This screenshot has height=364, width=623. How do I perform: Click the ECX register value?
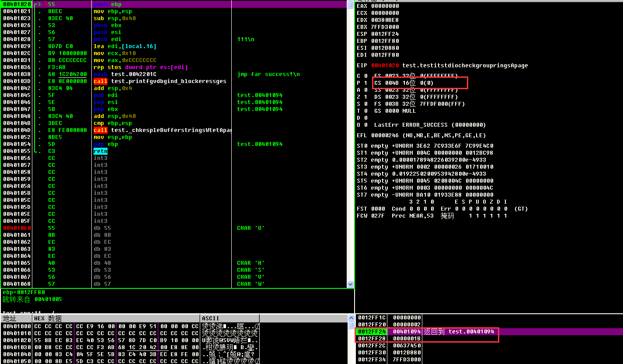(x=385, y=13)
